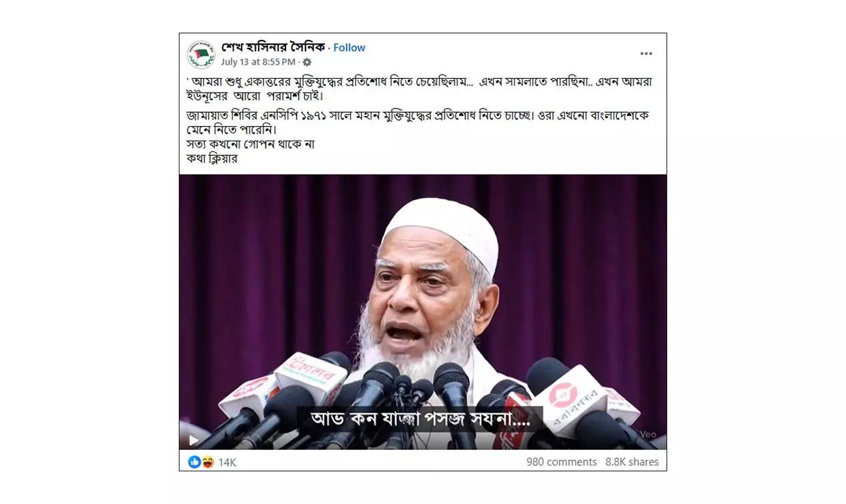Click the blue thumbs-up reaction icon
Image resolution: width=846 pixels, height=504 pixels.
194,461
